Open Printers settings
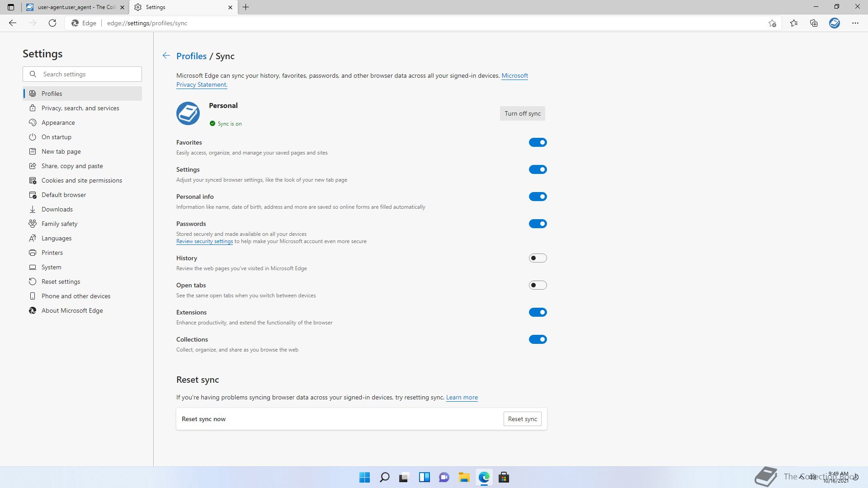Image resolution: width=868 pixels, height=488 pixels. (82, 253)
